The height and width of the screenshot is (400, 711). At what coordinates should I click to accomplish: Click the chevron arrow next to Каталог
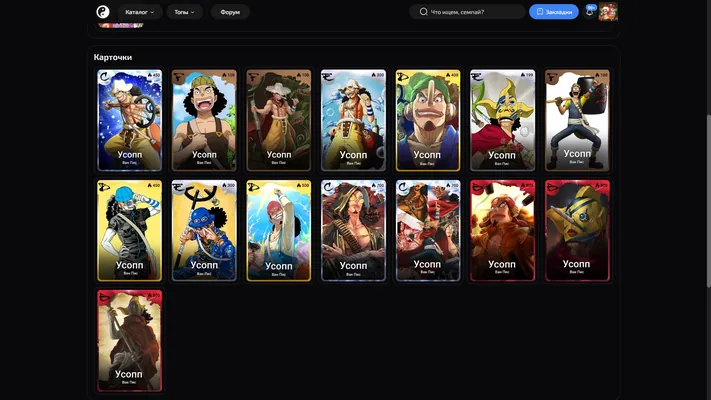[x=152, y=12]
